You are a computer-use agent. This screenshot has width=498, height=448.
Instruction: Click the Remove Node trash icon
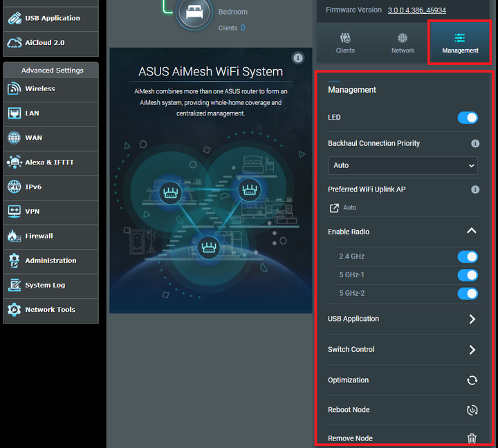point(472,438)
